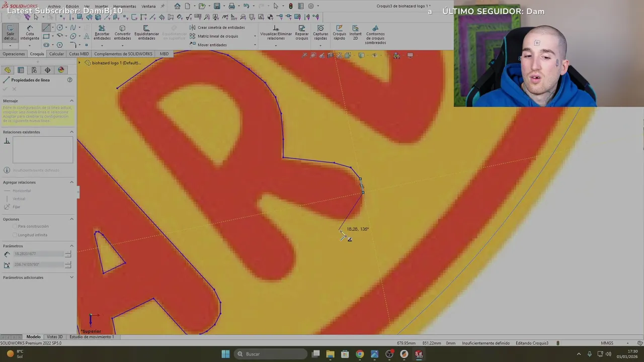The width and height of the screenshot is (644, 362).
Task: Collapse Agregar relaciones section
Action: coord(71,182)
